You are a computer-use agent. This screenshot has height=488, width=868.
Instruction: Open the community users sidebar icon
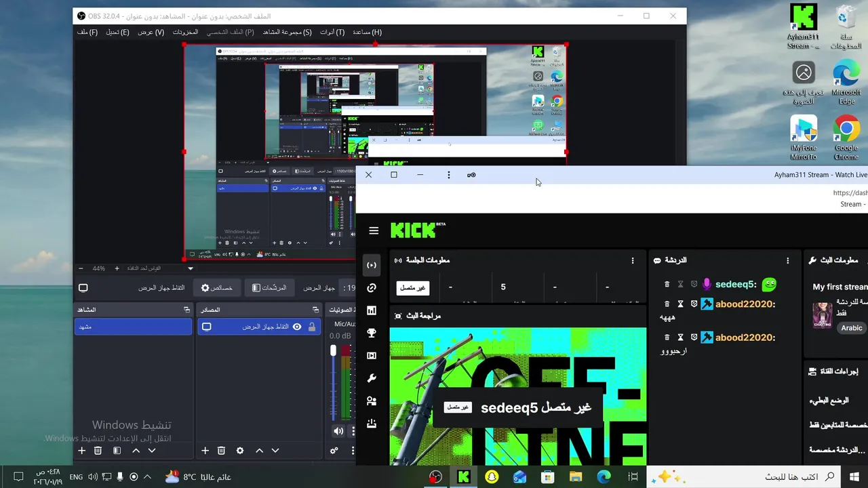[372, 401]
